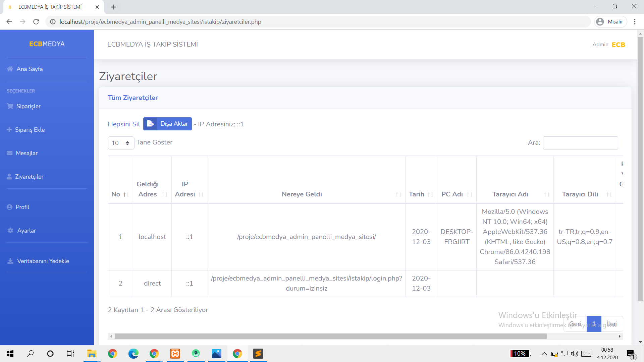Toggle sorting on the PC Adı column
The height and width of the screenshot is (362, 644).
(470, 194)
